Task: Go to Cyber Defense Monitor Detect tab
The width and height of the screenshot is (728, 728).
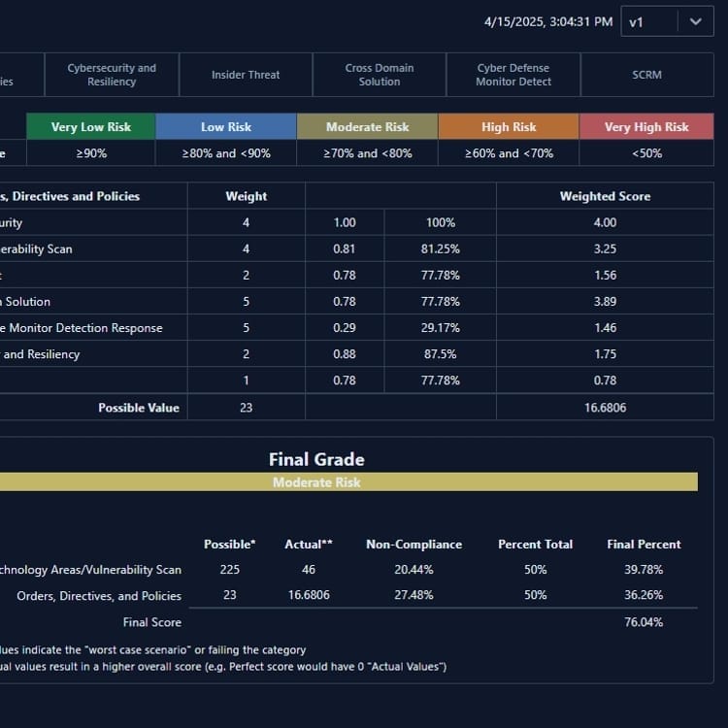Action: pos(513,75)
